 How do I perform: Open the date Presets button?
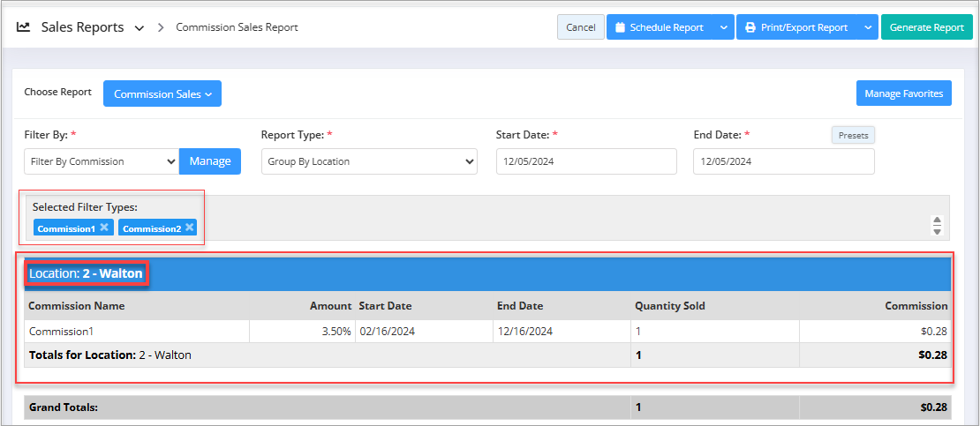pyautogui.click(x=852, y=136)
